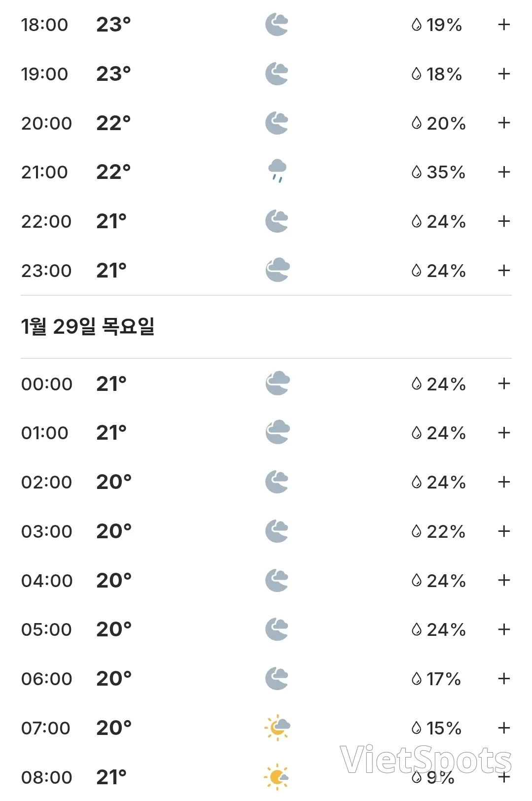The width and height of the screenshot is (532, 801).
Task: Select the 05:00 hourly row time
Action: [x=46, y=629]
